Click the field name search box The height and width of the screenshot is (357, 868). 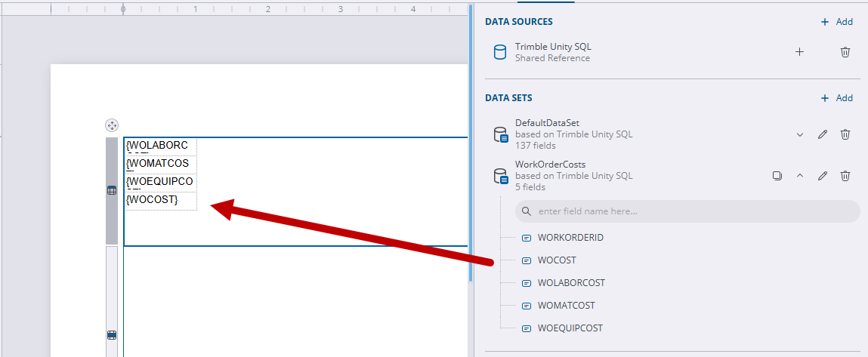coord(687,211)
